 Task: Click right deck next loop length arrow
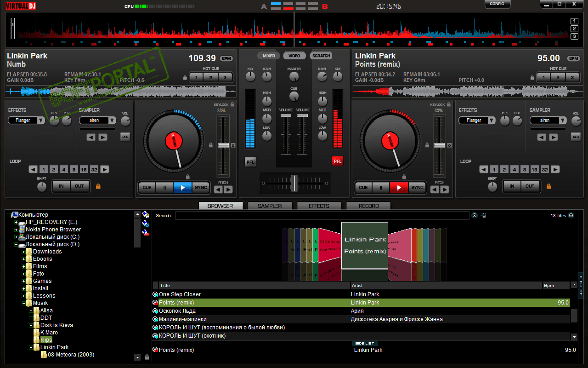pos(556,169)
